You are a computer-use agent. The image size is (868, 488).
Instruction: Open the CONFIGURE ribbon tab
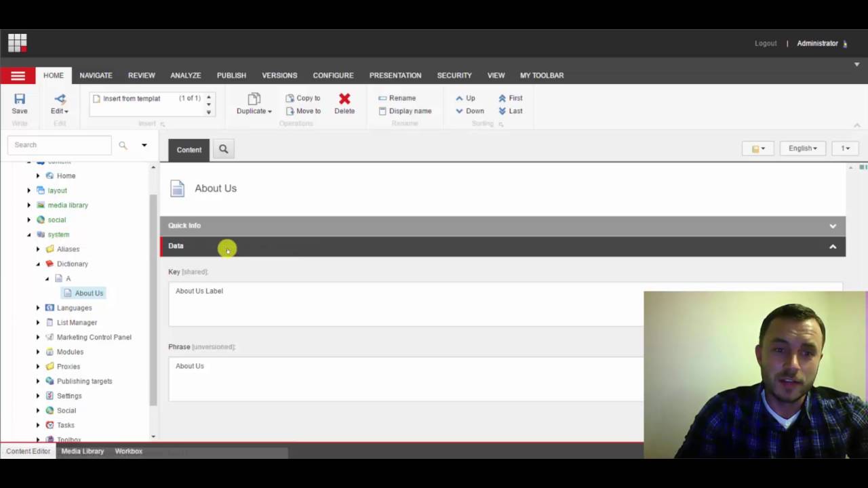pos(333,75)
